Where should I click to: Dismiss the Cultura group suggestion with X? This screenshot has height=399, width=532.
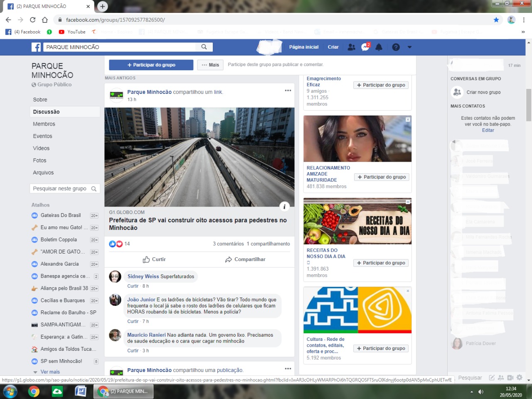pos(408,291)
